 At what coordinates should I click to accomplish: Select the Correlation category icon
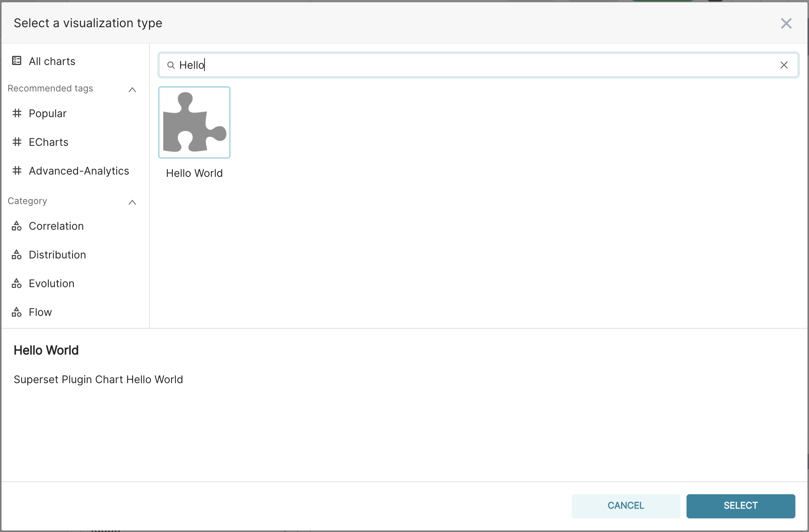coord(17,226)
